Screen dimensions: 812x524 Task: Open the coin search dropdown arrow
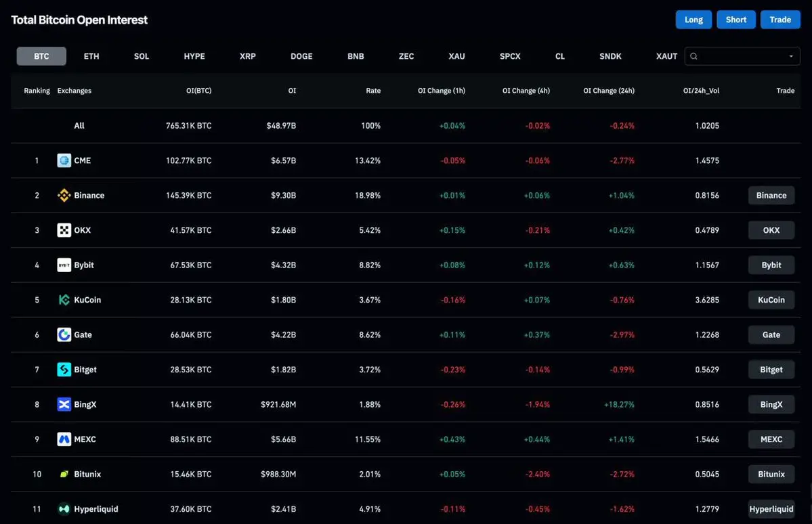point(791,56)
